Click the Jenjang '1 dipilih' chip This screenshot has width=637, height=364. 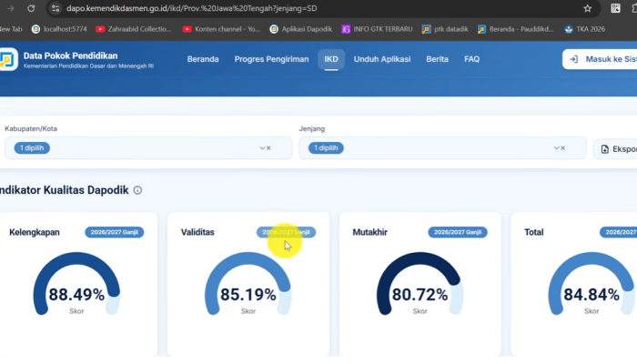pyautogui.click(x=326, y=147)
